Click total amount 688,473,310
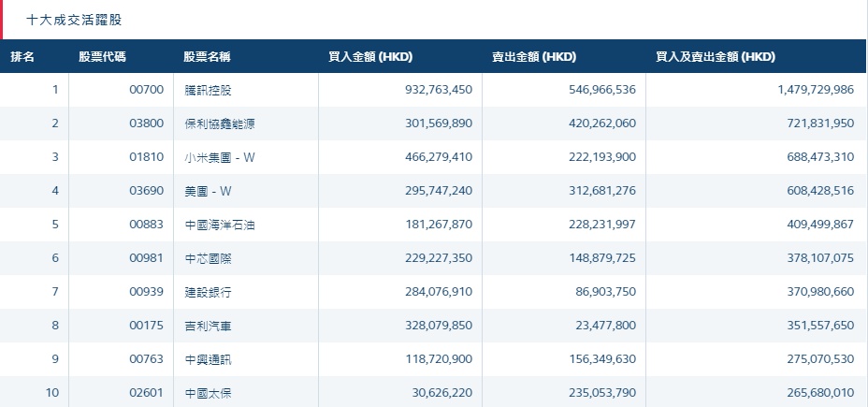Image resolution: width=868 pixels, height=407 pixels. pos(820,157)
